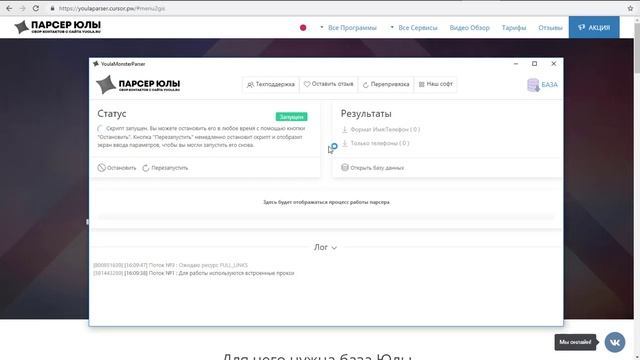
Task: Click Перепривязка button
Action: coord(386,84)
